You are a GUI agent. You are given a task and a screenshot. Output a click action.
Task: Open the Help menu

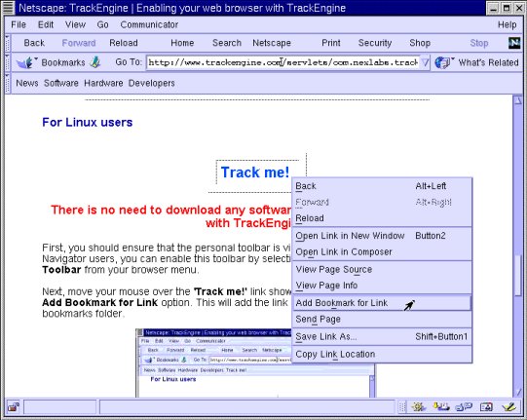508,24
